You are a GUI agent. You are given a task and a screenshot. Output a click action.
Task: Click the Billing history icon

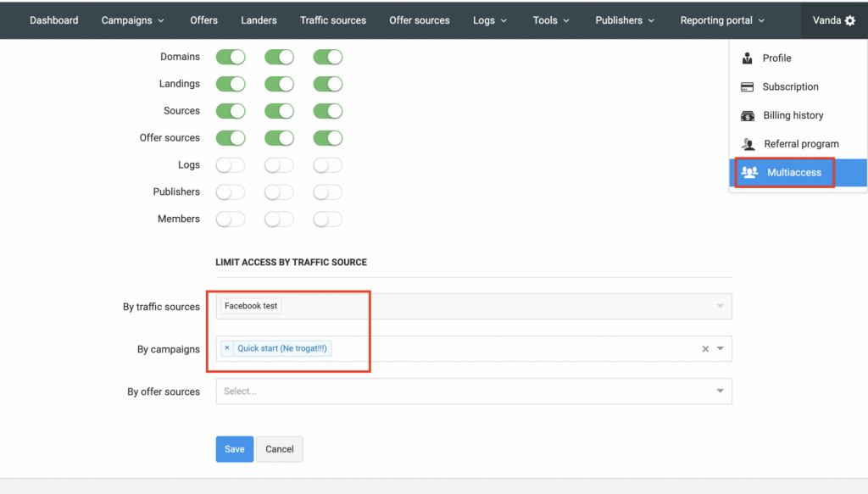[x=747, y=115]
